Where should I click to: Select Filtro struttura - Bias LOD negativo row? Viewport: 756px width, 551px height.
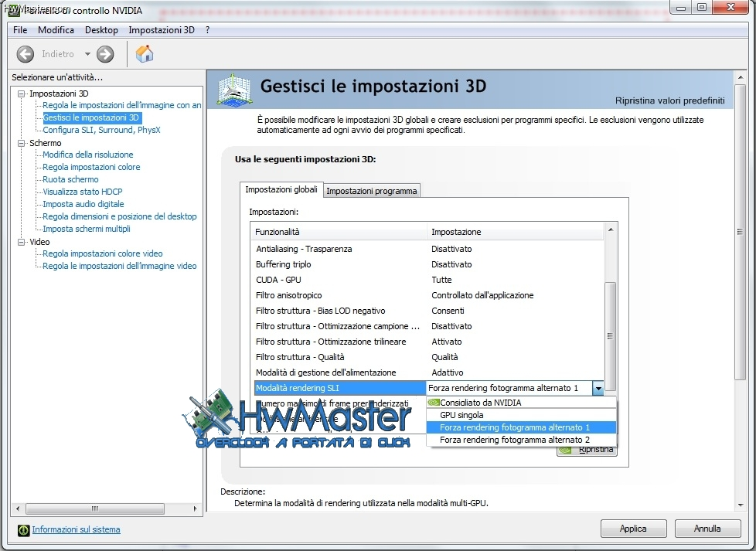[428, 311]
